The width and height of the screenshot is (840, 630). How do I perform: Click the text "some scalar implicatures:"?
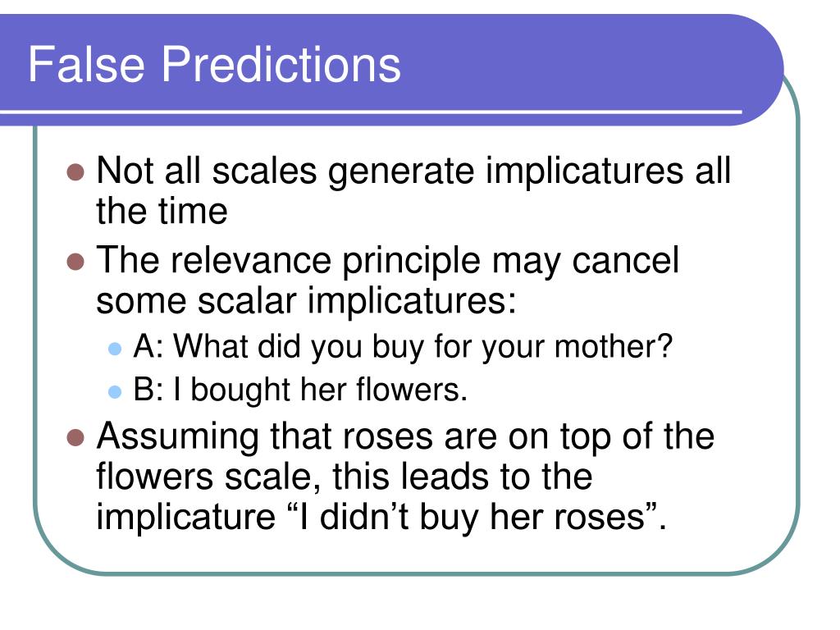pos(306,301)
